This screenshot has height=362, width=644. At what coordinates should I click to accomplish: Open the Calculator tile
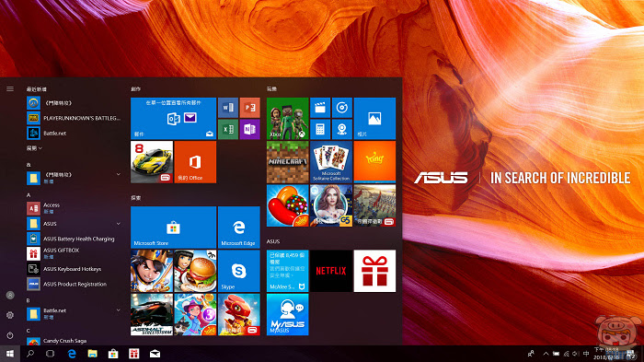pos(320,129)
